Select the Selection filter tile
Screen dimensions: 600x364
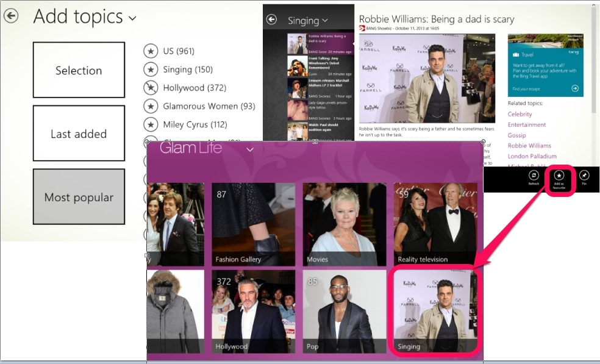[79, 70]
